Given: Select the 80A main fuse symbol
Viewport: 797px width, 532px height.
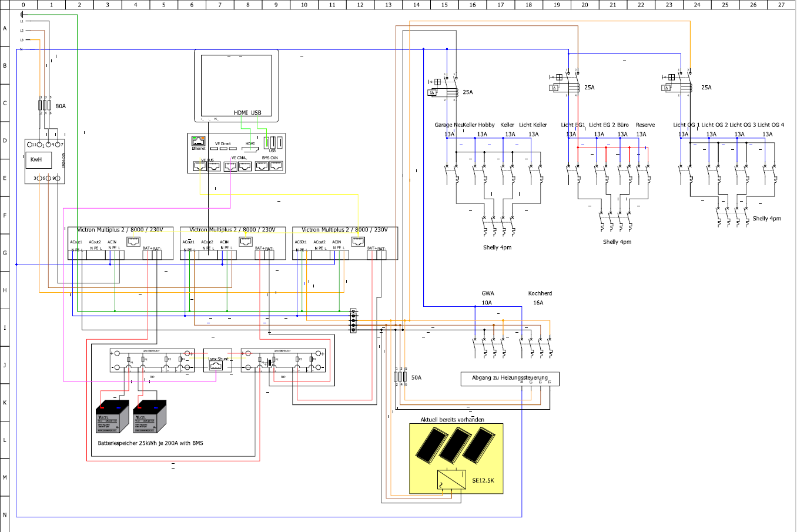Looking at the screenshot, I should point(45,105).
